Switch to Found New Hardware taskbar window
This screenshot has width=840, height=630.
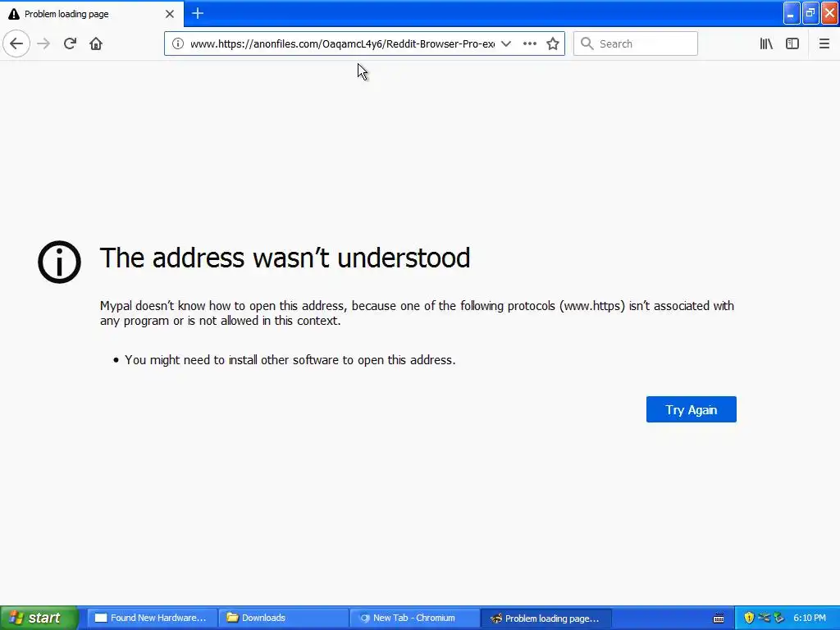(x=152, y=618)
